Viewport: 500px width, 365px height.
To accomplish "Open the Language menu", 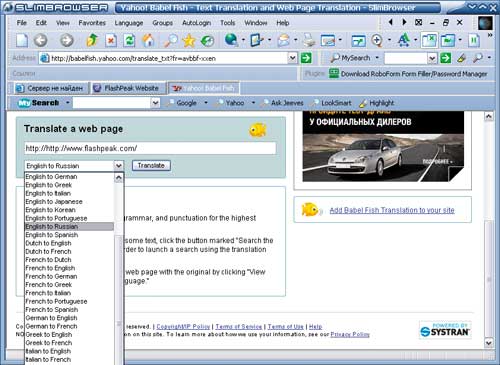I will 129,23.
